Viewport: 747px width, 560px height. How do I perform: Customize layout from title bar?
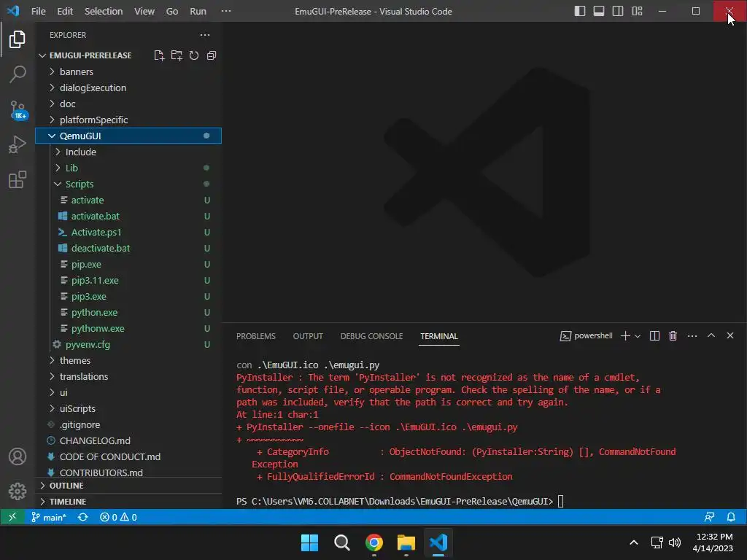click(x=637, y=11)
